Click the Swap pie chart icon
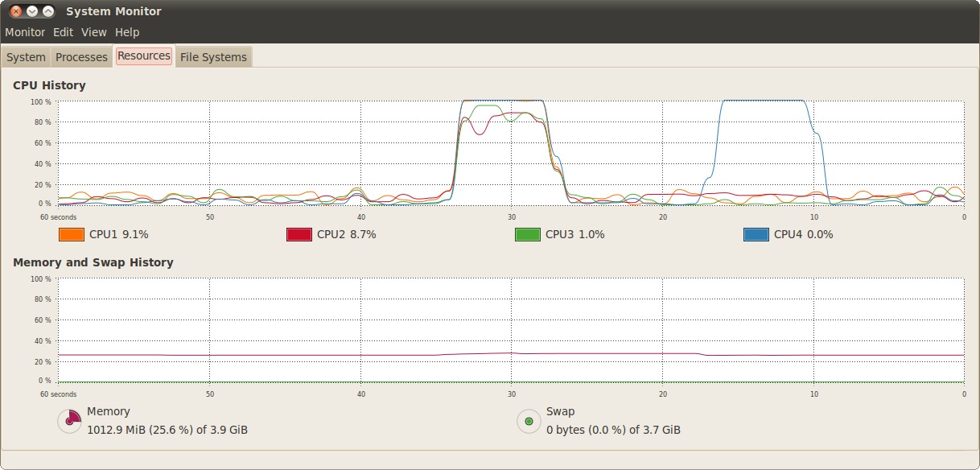Screen dimensions: 980x470 pyautogui.click(x=529, y=420)
